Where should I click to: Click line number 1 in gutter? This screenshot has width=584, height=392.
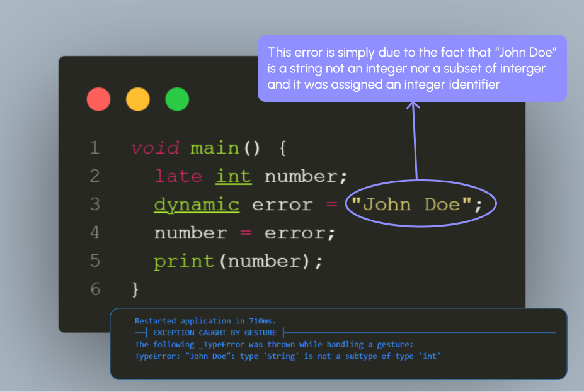(x=94, y=148)
